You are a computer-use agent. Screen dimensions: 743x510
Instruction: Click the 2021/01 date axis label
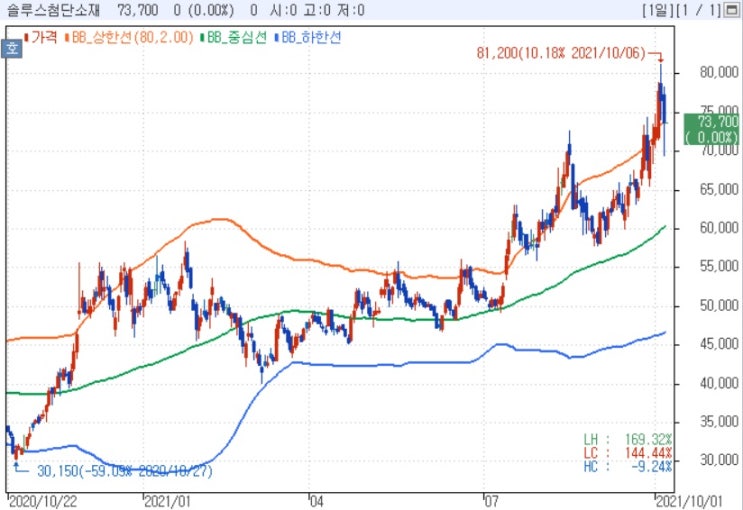[x=168, y=501]
